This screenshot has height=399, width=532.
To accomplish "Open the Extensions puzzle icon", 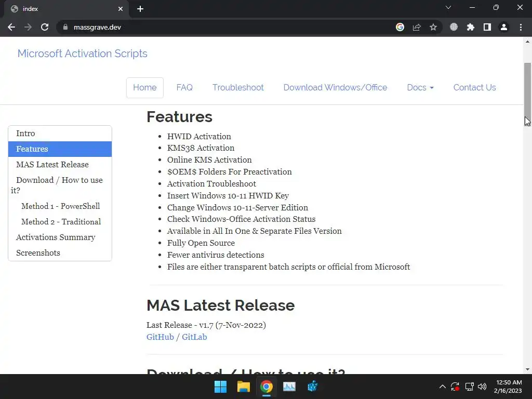I will [471, 27].
